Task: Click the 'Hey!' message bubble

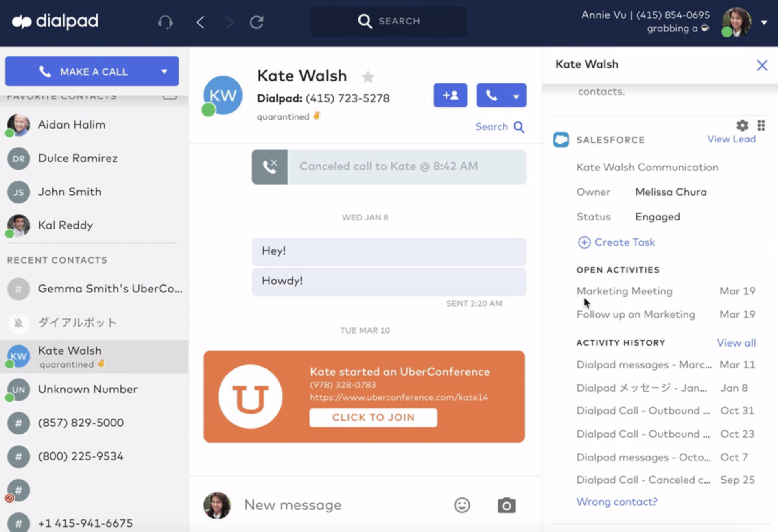Action: [x=389, y=251]
